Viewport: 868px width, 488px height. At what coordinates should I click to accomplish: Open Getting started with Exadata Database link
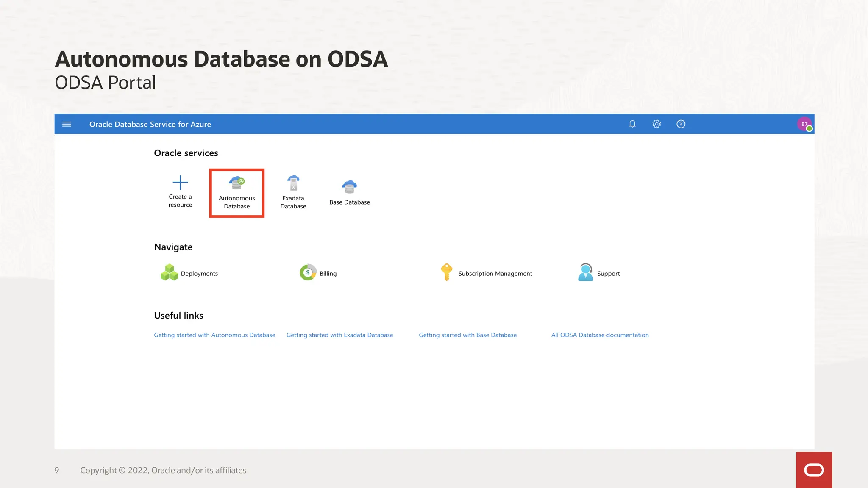339,335
